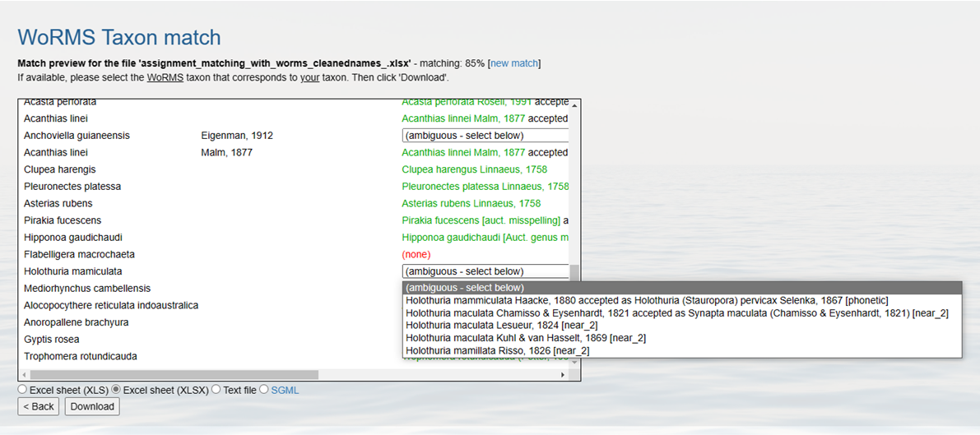The width and height of the screenshot is (980, 435).
Task: Click 'Alocopocythere reticulata indoaustralica' row
Action: pyautogui.click(x=111, y=305)
